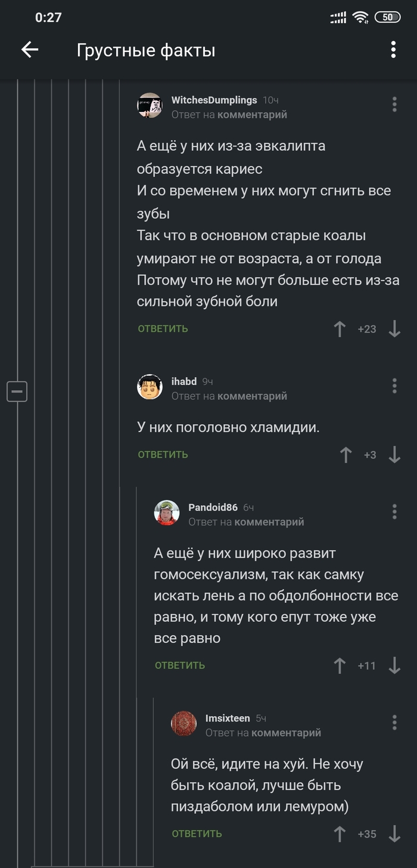Downvote the ihabd comment
This screenshot has height=868, width=417.
click(394, 455)
